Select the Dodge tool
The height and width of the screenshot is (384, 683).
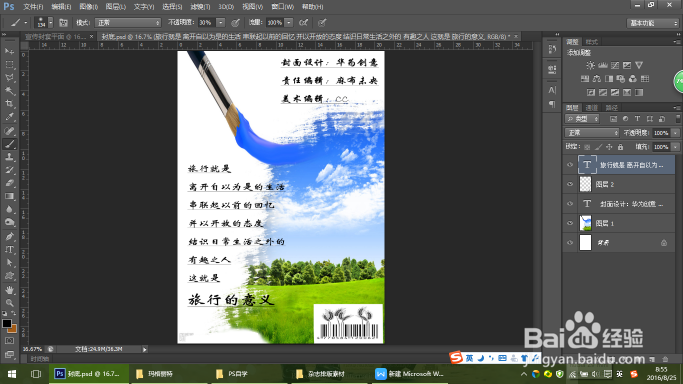coord(9,222)
